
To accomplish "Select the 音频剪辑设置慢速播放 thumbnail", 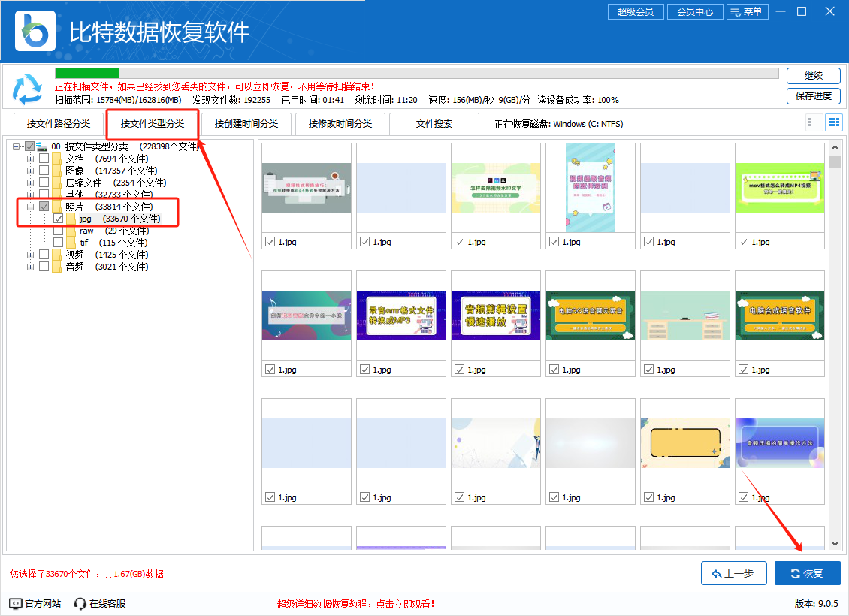I will [x=496, y=316].
